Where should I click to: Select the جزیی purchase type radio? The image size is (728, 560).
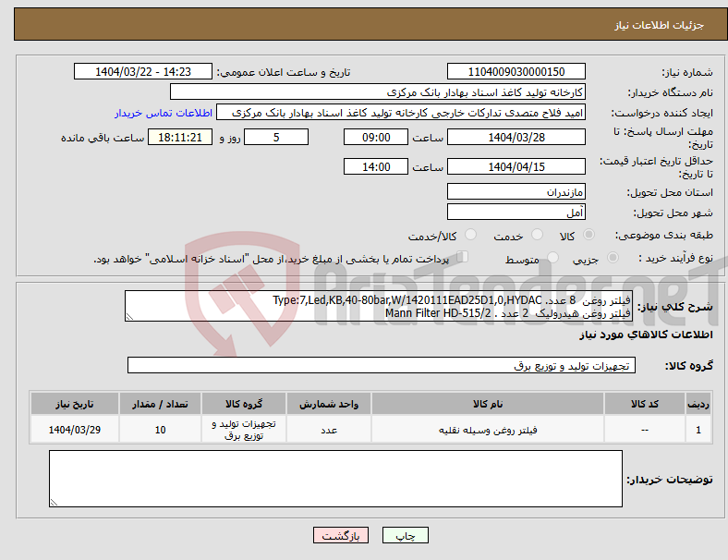tap(613, 257)
